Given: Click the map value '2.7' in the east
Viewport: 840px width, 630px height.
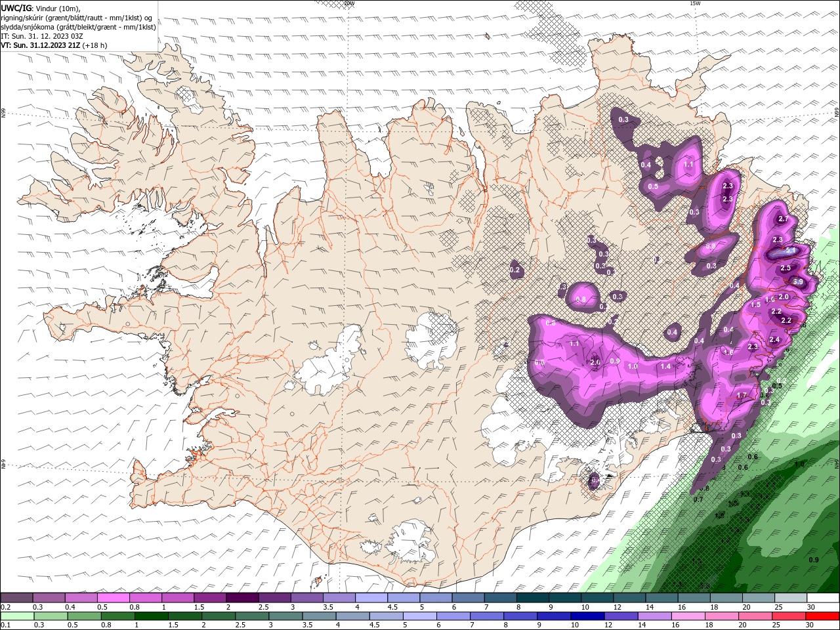Looking at the screenshot, I should coord(782,219).
